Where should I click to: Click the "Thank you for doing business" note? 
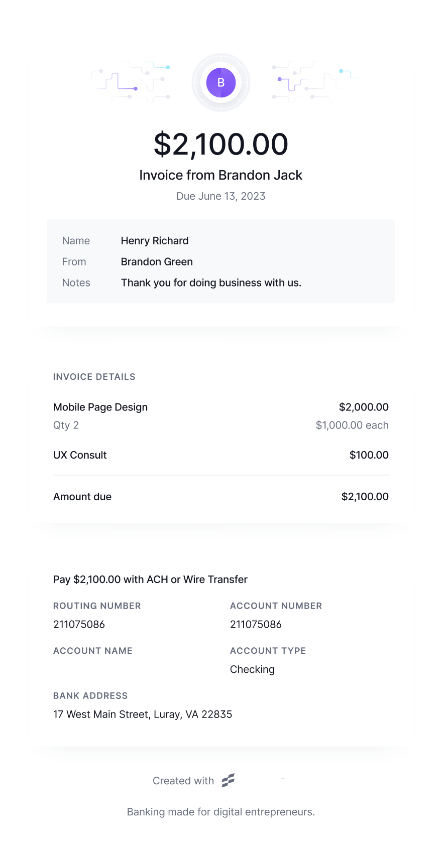211,283
